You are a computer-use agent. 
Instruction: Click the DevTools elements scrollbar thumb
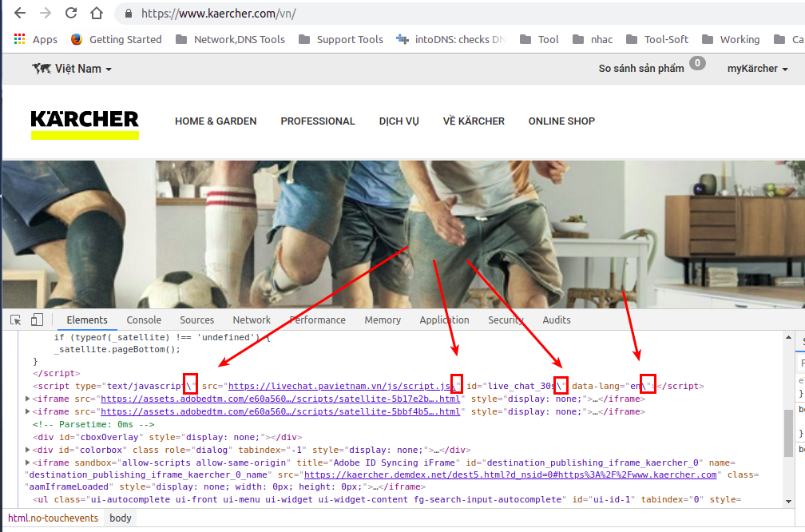pyautogui.click(x=788, y=433)
